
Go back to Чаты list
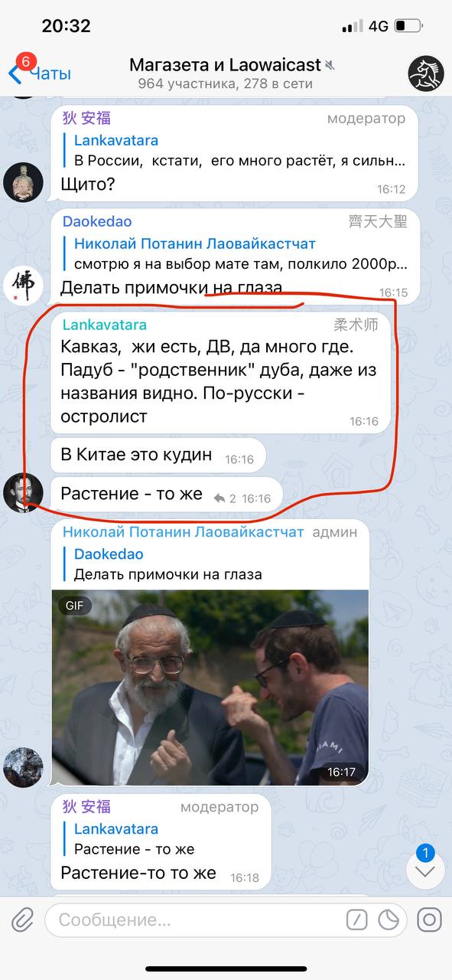click(40, 73)
